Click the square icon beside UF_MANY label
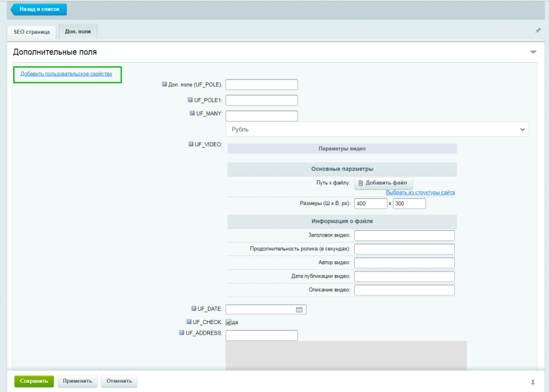Viewport: 549px width, 392px height. [x=192, y=113]
